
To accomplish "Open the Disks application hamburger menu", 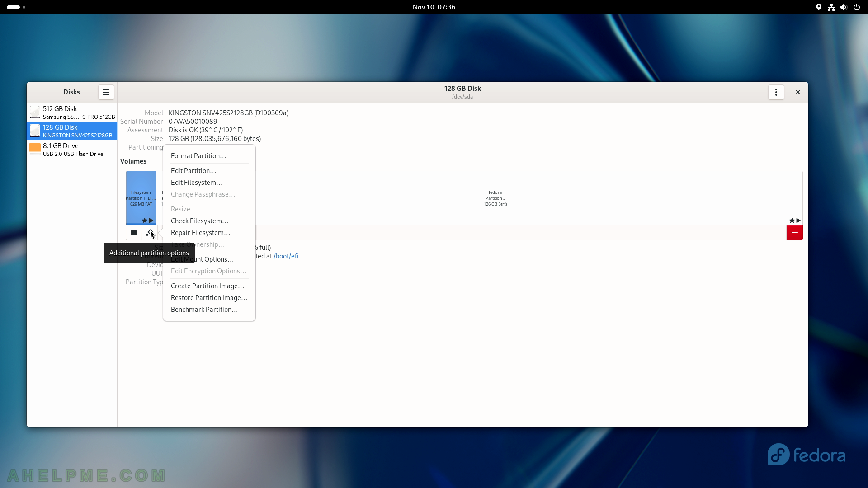I will click(106, 92).
